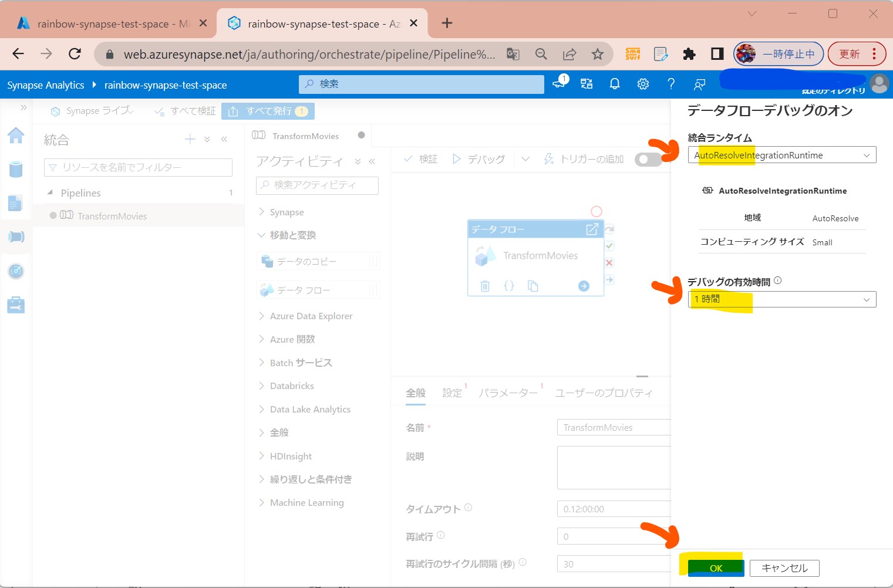
Task: Click すべて検証 validate all
Action: 185,111
